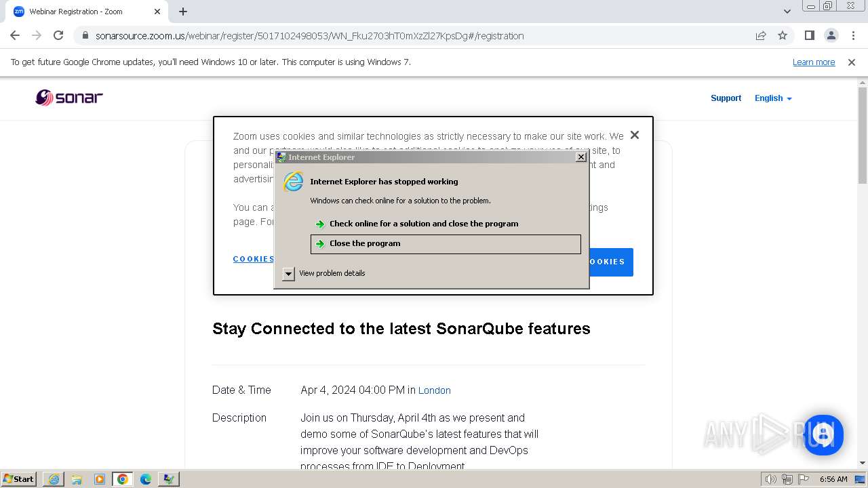Open a new browser tab
The height and width of the screenshot is (488, 868).
point(183,12)
